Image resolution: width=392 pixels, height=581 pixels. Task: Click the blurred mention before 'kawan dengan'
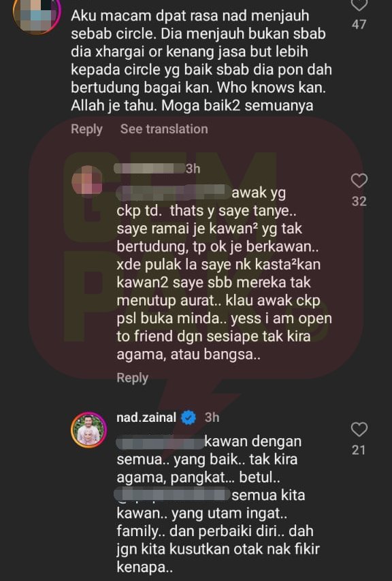coord(160,442)
